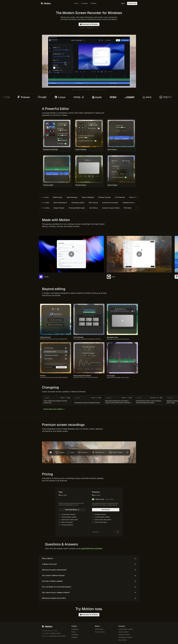178x644 pixels.
Task: Decrease the license count with the minus button
Action: 114,532
